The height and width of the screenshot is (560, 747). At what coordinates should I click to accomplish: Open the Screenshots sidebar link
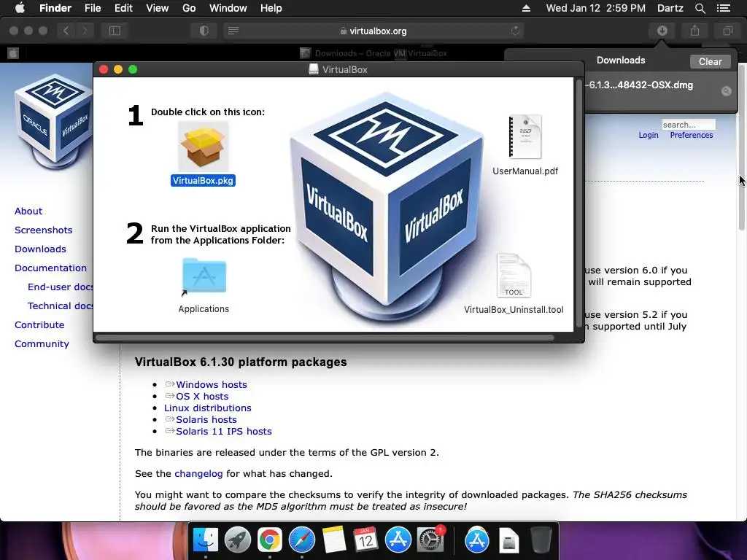coord(43,230)
